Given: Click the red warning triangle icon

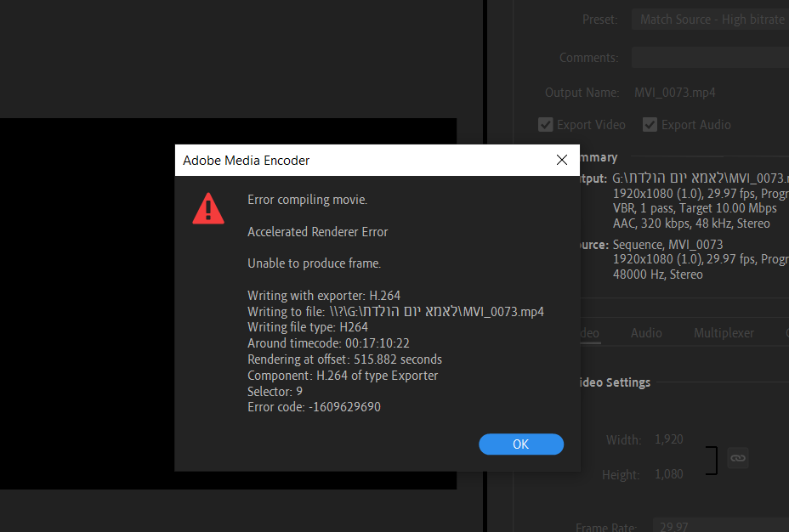Looking at the screenshot, I should point(208,208).
